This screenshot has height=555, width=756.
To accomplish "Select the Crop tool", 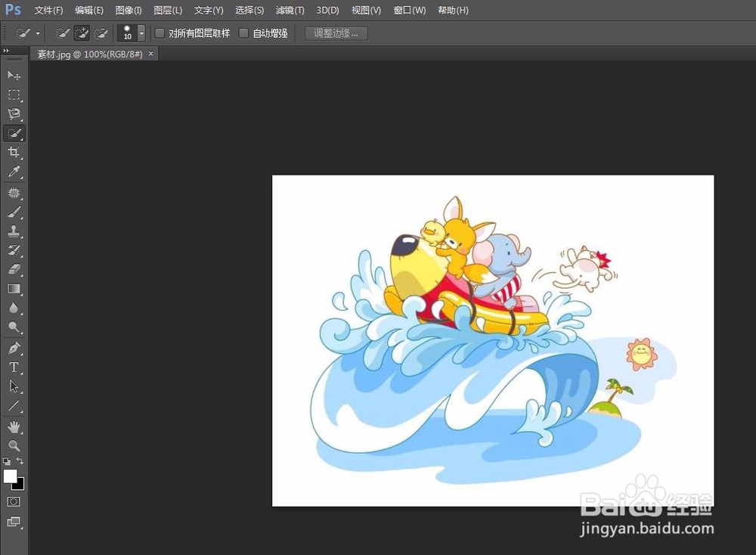I will (x=14, y=152).
